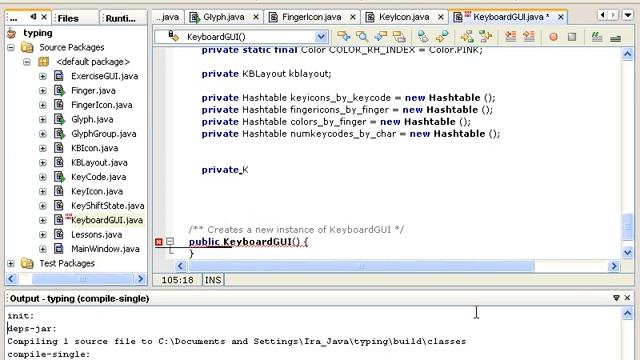Viewport: 640px width, 360px height.
Task: Switch to the FingerIcon.java editor tab
Action: [312, 17]
